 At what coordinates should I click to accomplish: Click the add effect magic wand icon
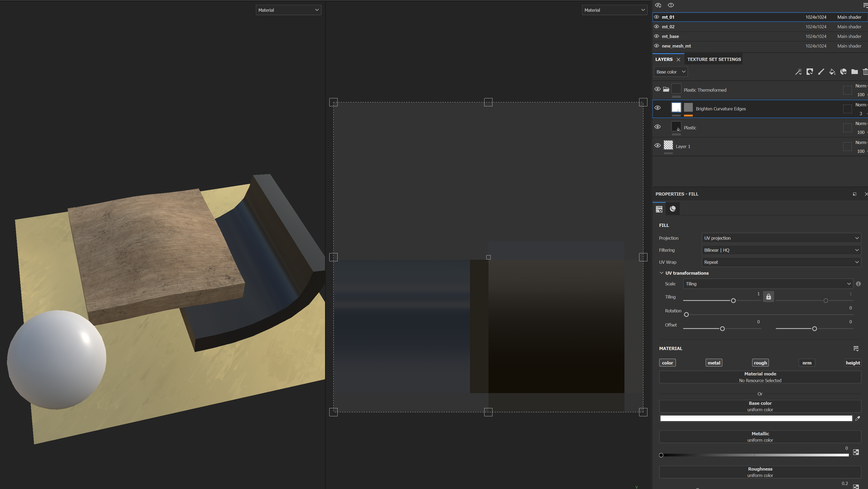coord(798,72)
